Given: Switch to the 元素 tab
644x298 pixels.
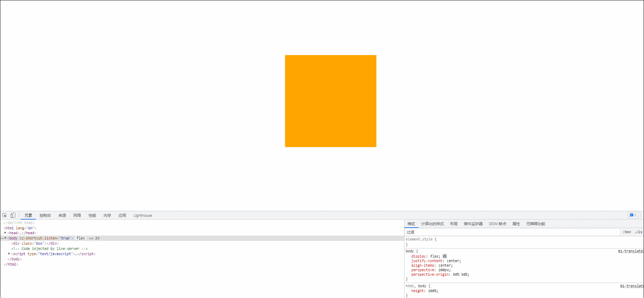Looking at the screenshot, I should coord(28,215).
